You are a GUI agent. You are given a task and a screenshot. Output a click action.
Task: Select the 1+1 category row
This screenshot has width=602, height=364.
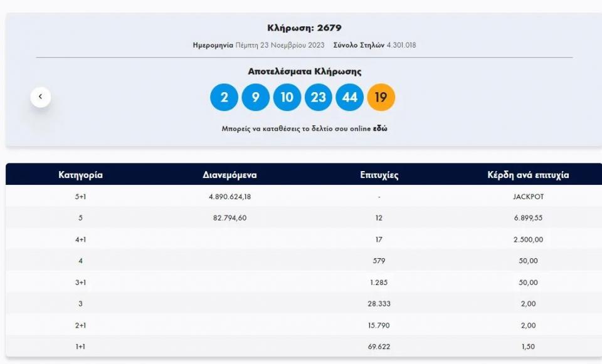(80, 346)
